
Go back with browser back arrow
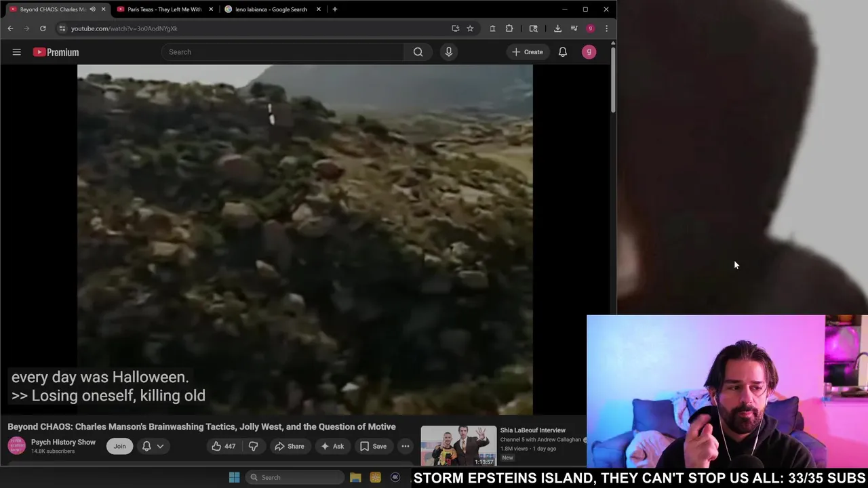(x=10, y=28)
